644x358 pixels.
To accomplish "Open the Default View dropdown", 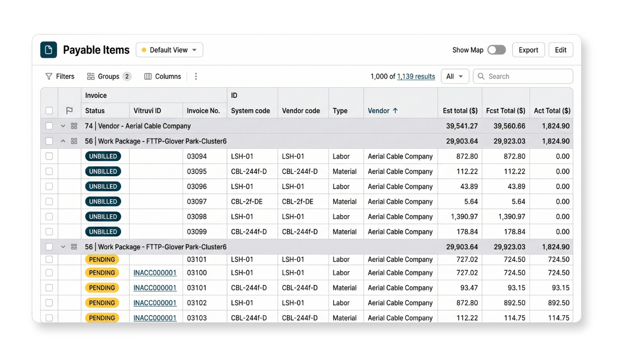I will [x=169, y=50].
